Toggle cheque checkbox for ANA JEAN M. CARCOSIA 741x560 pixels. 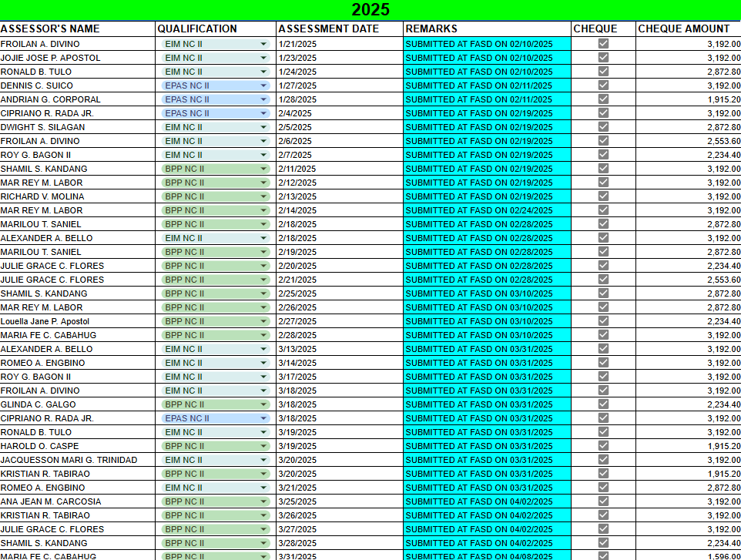click(x=603, y=501)
